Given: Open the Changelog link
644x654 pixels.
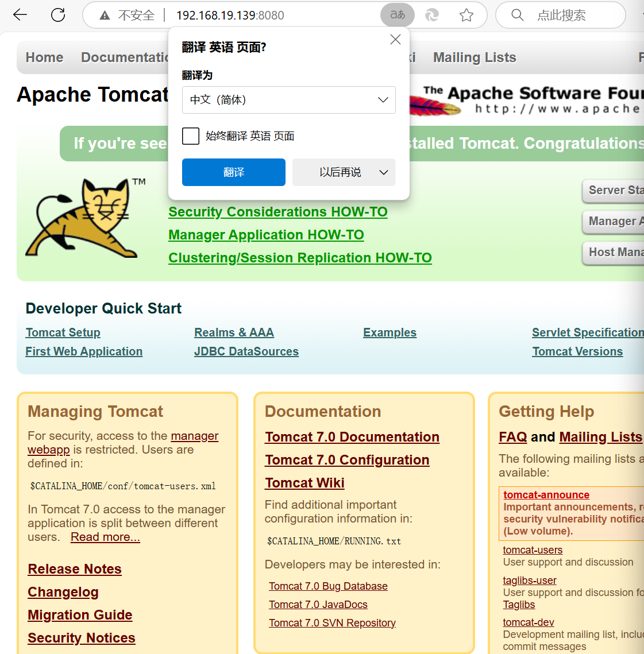Looking at the screenshot, I should point(63,592).
